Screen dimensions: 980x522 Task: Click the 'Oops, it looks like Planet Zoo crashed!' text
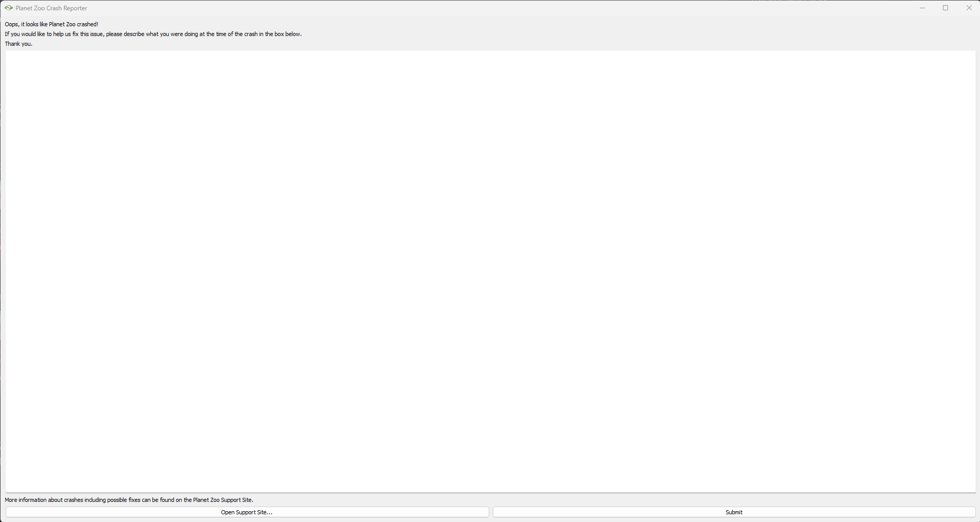pos(51,24)
